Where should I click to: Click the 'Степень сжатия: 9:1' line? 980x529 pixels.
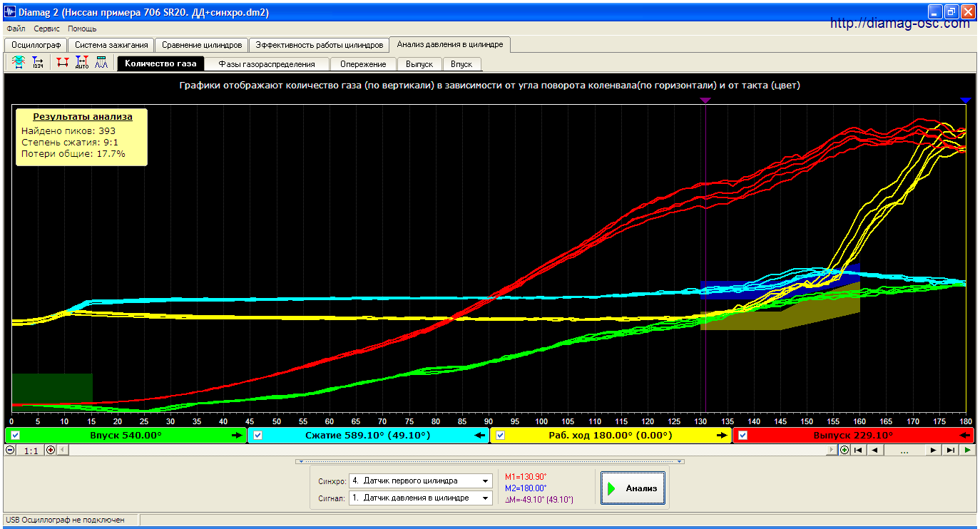pos(70,142)
